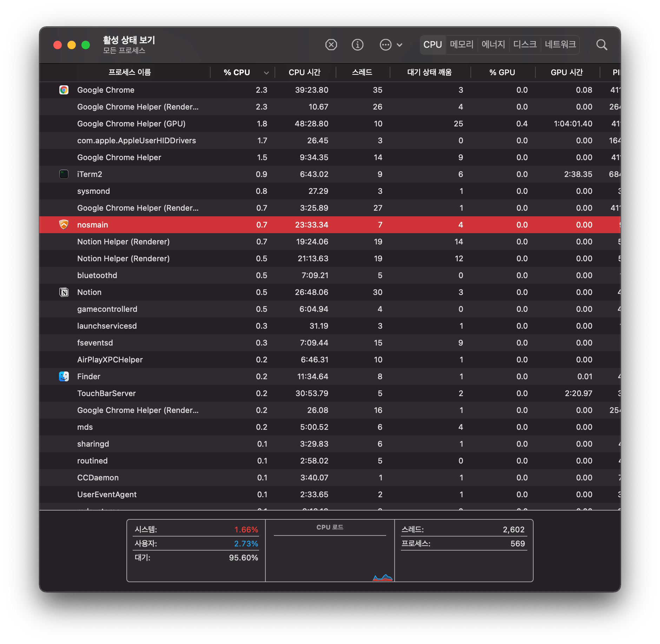Toggle the % CPU sort direction arrow
The width and height of the screenshot is (660, 644).
[x=266, y=73]
